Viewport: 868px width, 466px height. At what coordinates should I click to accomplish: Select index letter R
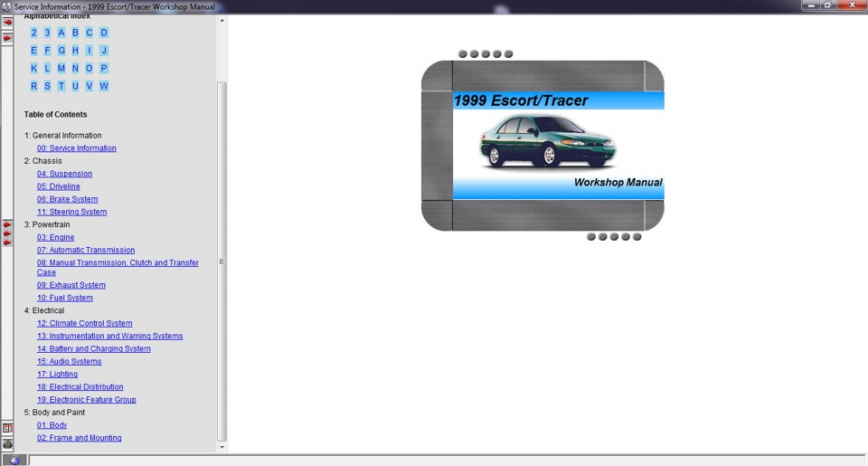[33, 86]
